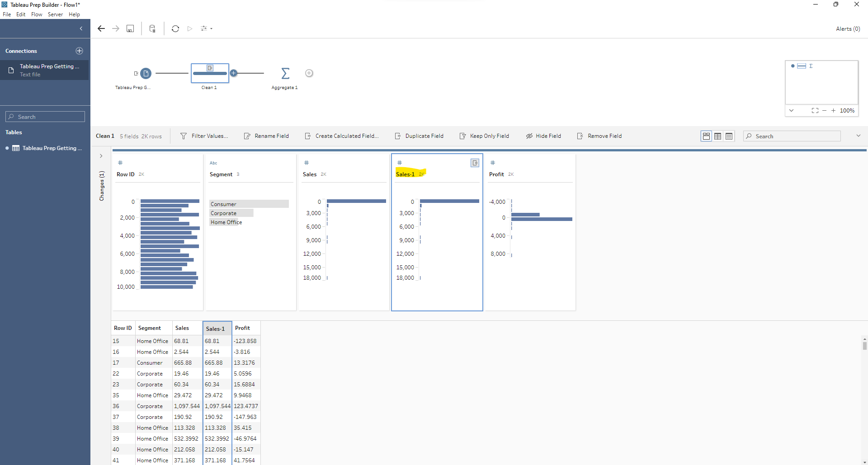Switch to list view
Viewport: 868px width, 465px height.
click(x=729, y=136)
